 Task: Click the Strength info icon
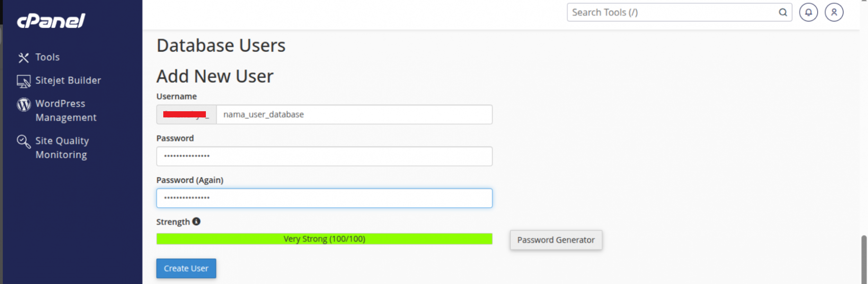tap(196, 221)
